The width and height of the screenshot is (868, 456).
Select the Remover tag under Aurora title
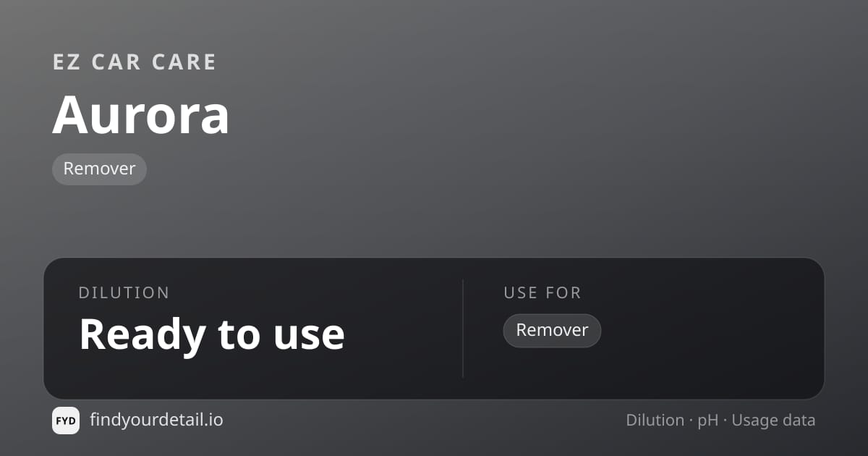[x=99, y=169]
